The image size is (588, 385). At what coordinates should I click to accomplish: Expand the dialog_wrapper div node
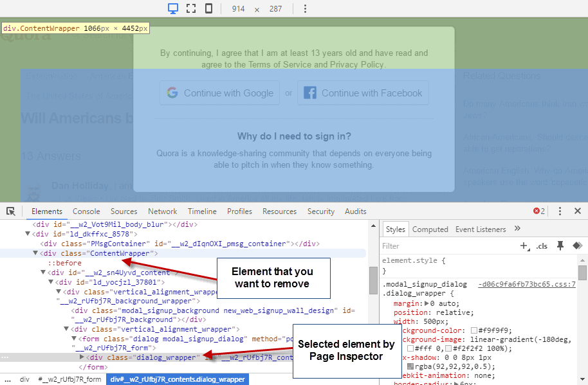(x=82, y=357)
